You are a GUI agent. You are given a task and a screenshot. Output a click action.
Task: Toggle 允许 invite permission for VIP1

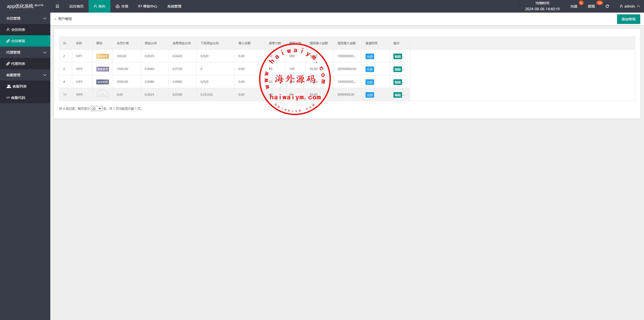point(370,57)
